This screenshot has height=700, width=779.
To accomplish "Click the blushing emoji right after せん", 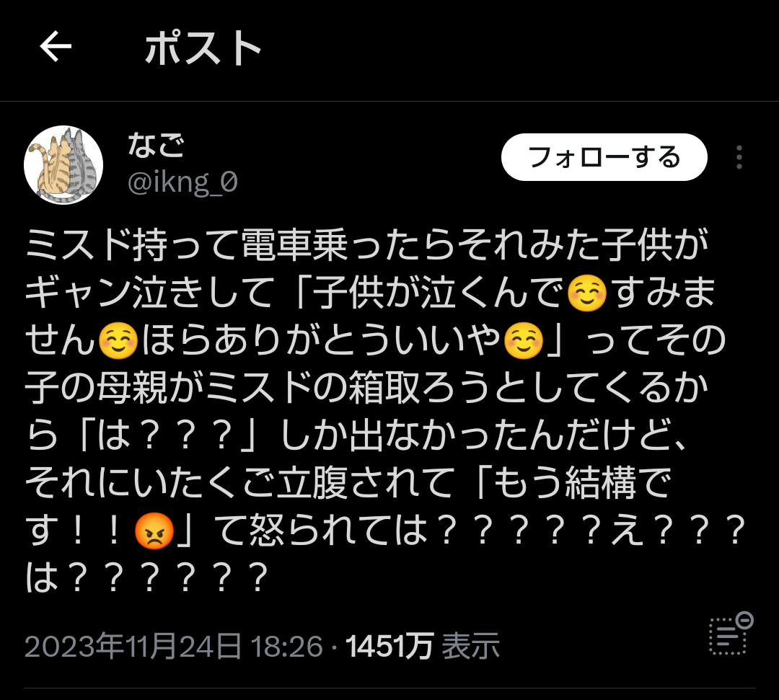I will tap(118, 340).
